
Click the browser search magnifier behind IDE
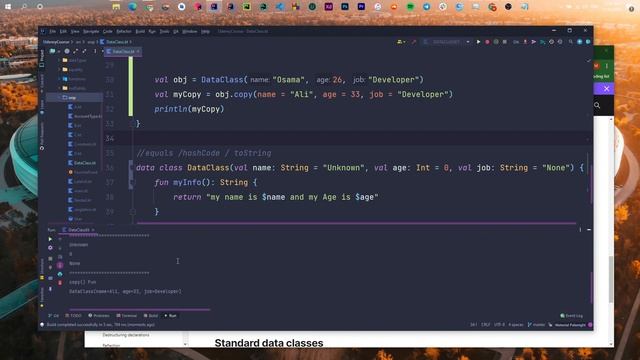pos(597,105)
